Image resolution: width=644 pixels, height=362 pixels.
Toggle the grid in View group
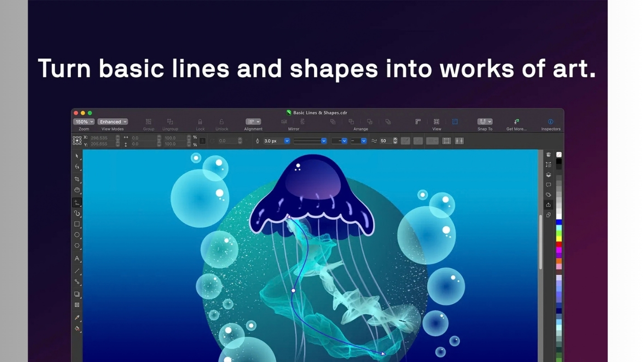pos(436,122)
